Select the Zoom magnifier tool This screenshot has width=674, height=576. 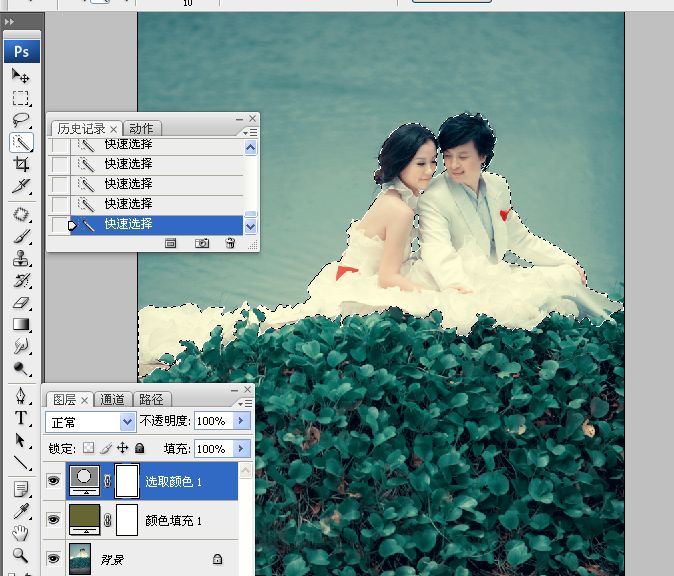tap(20, 555)
